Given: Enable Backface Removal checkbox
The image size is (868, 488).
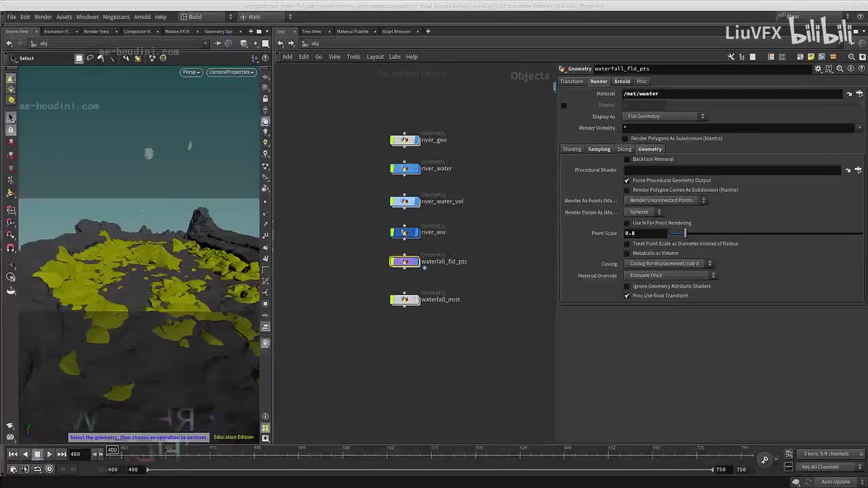Looking at the screenshot, I should tap(627, 159).
